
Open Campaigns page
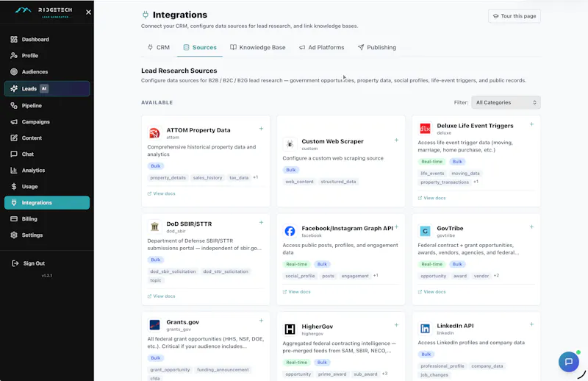[x=47, y=121]
